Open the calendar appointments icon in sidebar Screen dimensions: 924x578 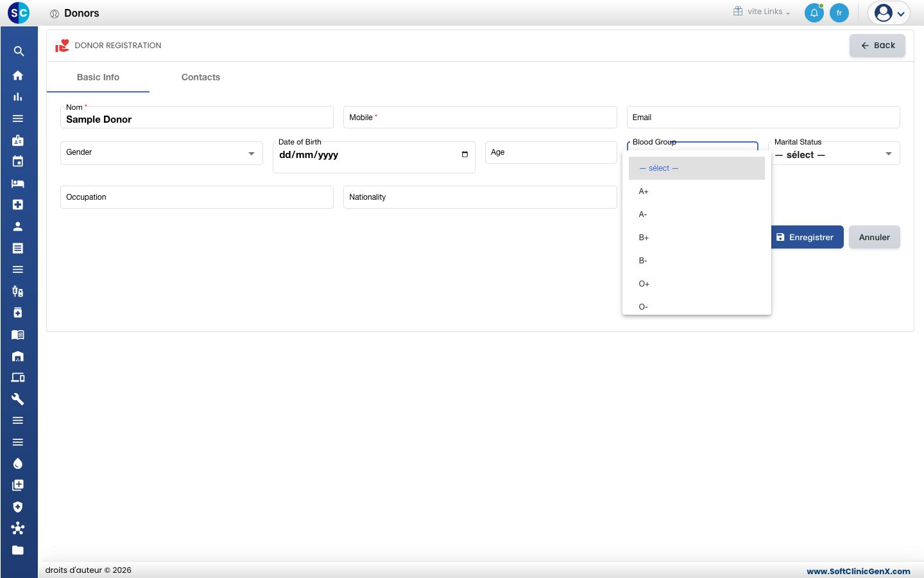tap(18, 161)
